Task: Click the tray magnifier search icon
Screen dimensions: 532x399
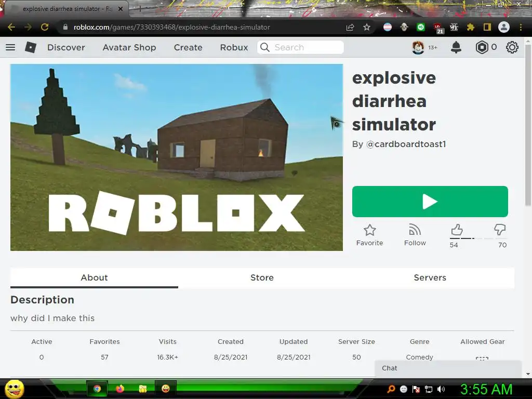Action: point(391,389)
